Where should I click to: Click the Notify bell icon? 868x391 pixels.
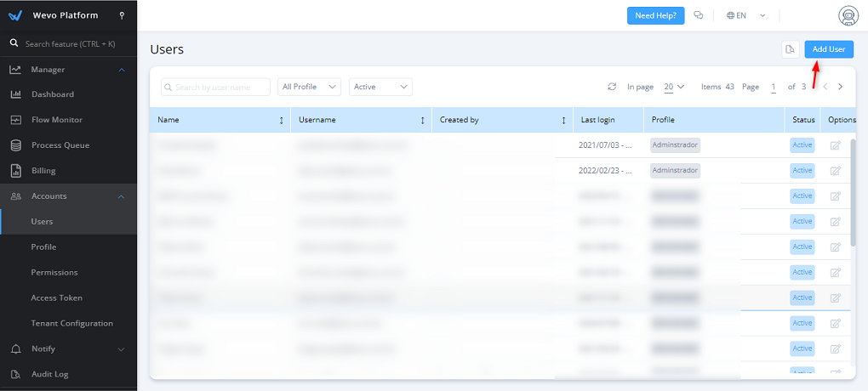15,349
